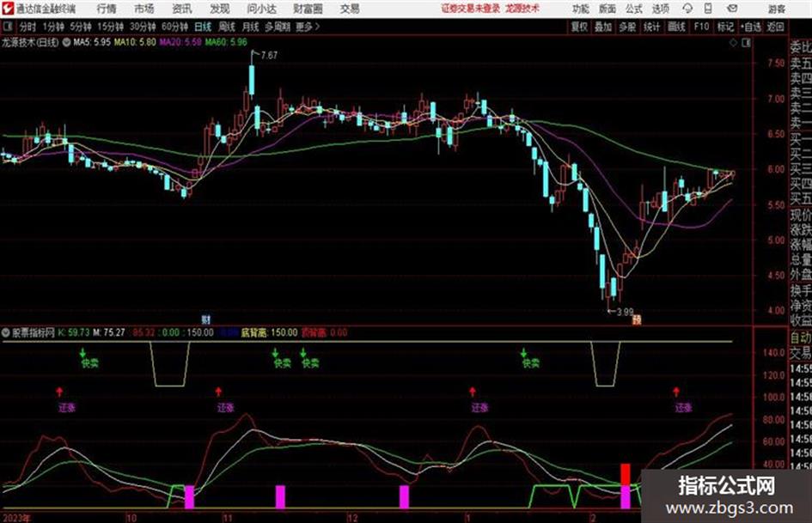Open the 问小达 menu

point(261,9)
